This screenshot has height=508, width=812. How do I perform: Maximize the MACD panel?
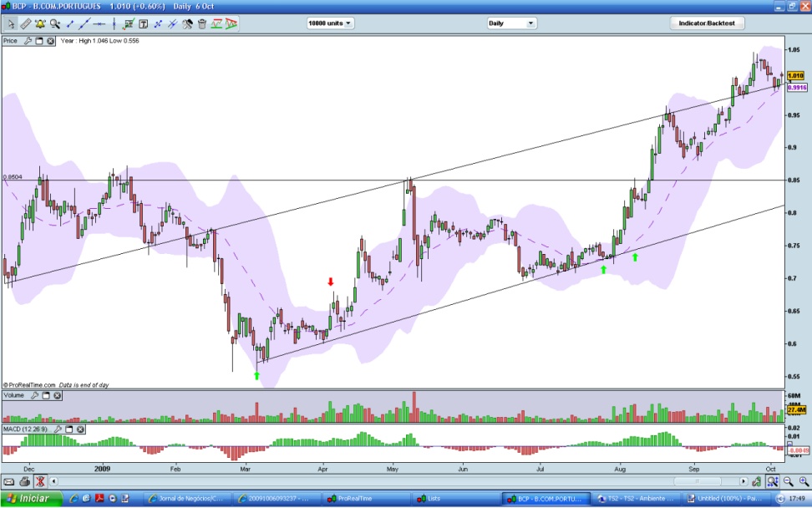coord(69,429)
